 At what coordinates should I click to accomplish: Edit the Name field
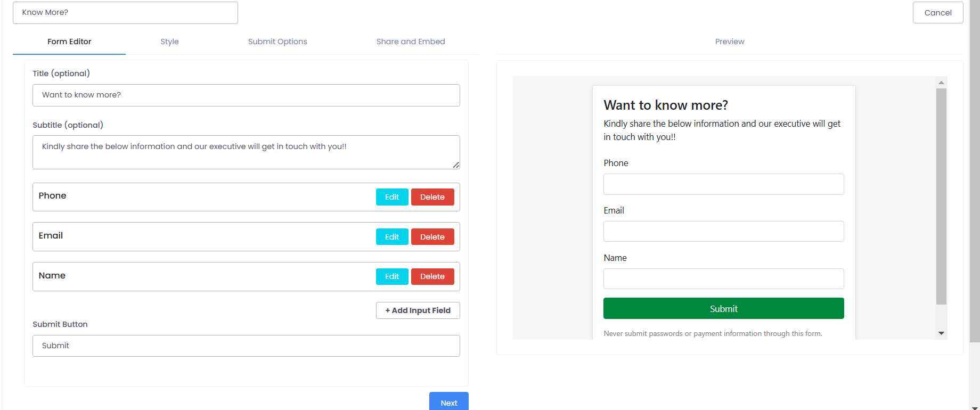coord(392,276)
